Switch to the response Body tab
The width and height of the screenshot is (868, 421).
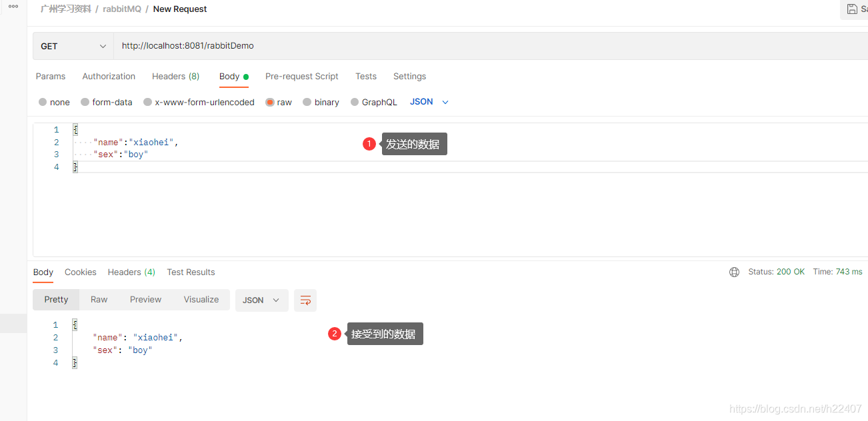43,272
